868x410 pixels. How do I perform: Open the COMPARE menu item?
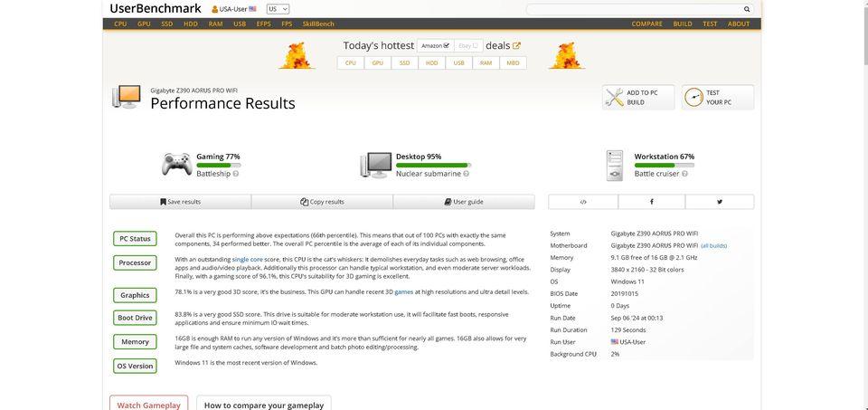[x=647, y=24]
